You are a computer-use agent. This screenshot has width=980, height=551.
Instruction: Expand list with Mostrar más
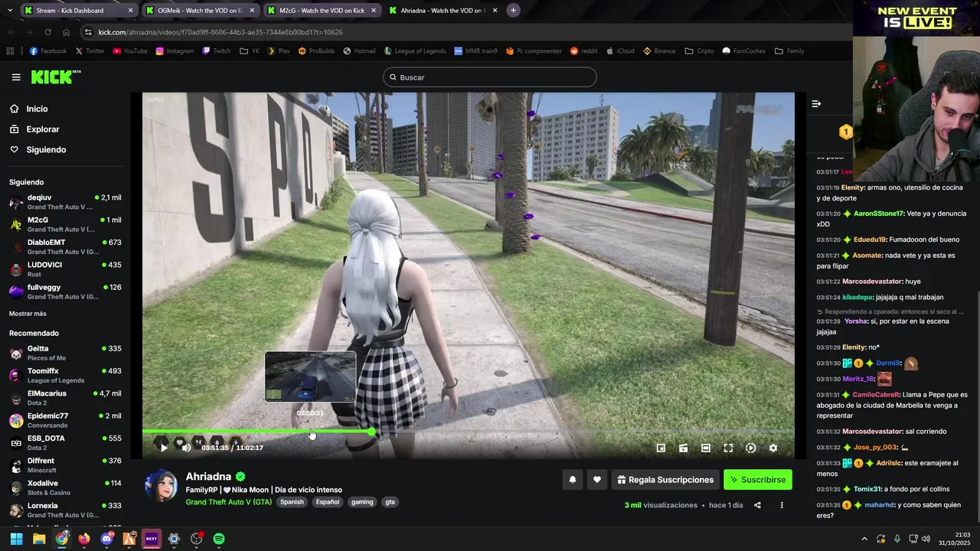(28, 314)
